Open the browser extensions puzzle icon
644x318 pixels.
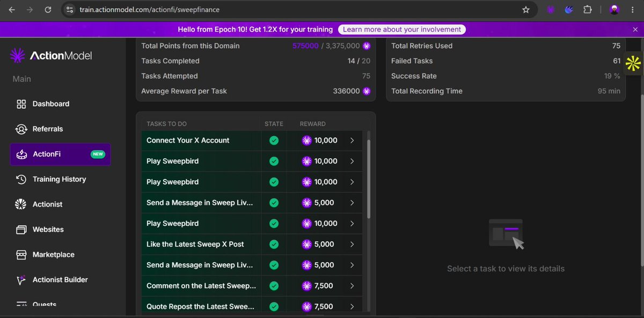tap(588, 10)
